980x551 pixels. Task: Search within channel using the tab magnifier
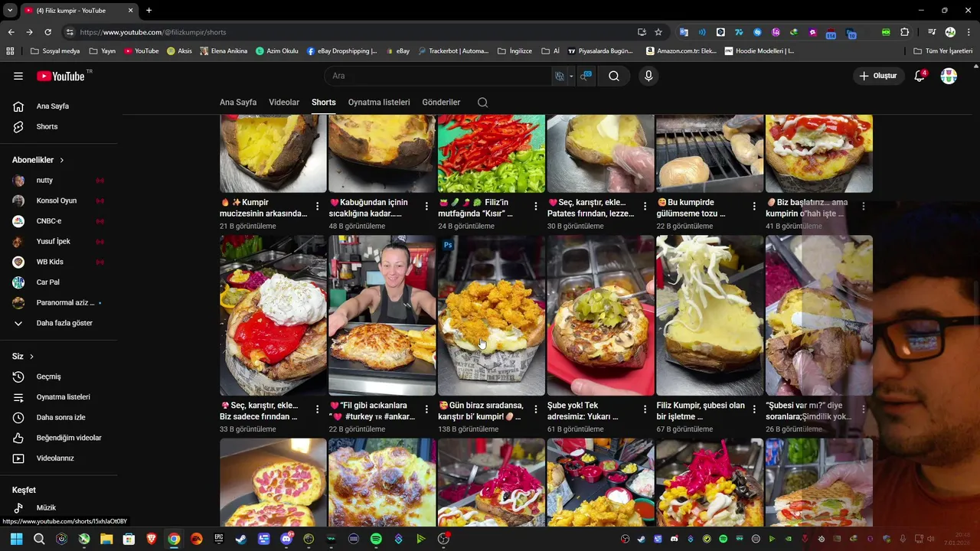pos(482,103)
